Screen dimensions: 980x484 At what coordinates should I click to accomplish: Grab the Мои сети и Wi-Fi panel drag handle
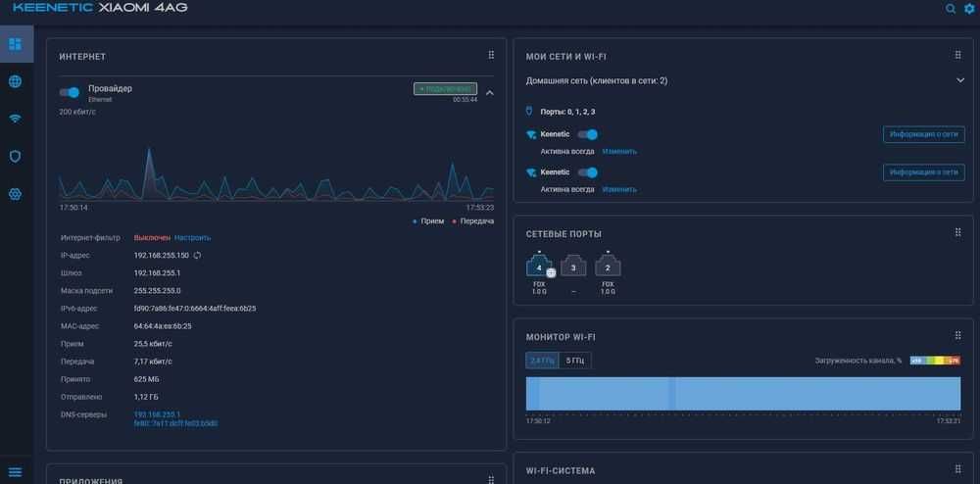tap(958, 56)
